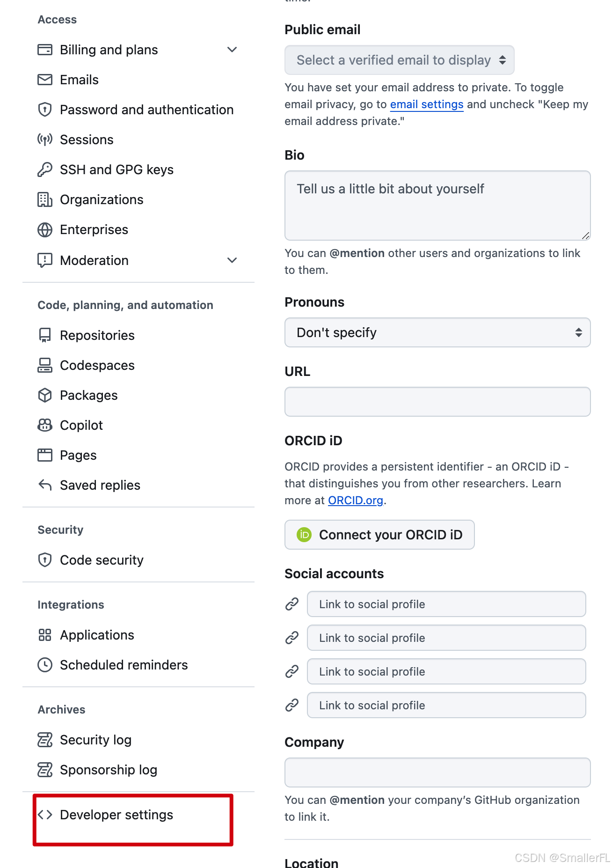Click the SSH and GPG keys key icon
612x868 pixels.
[x=45, y=169]
